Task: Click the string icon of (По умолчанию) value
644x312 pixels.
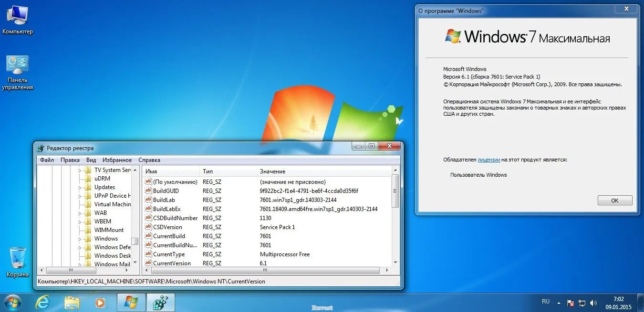Action: 148,181
